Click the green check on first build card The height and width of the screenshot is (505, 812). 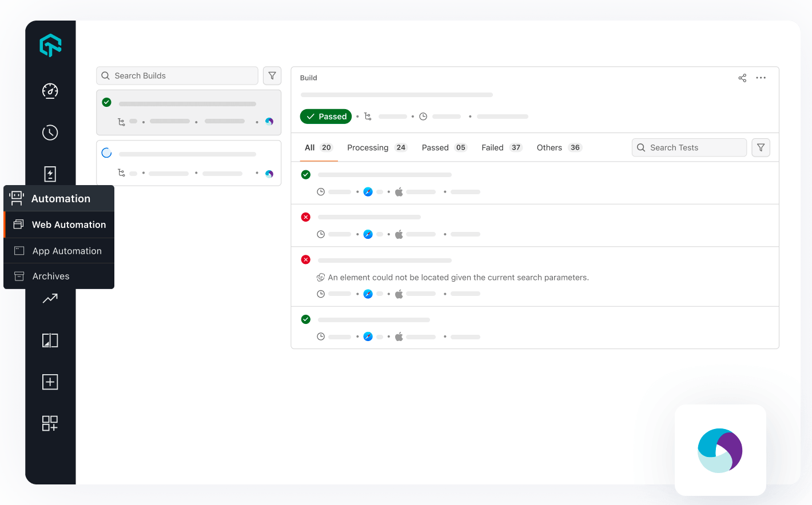(106, 102)
